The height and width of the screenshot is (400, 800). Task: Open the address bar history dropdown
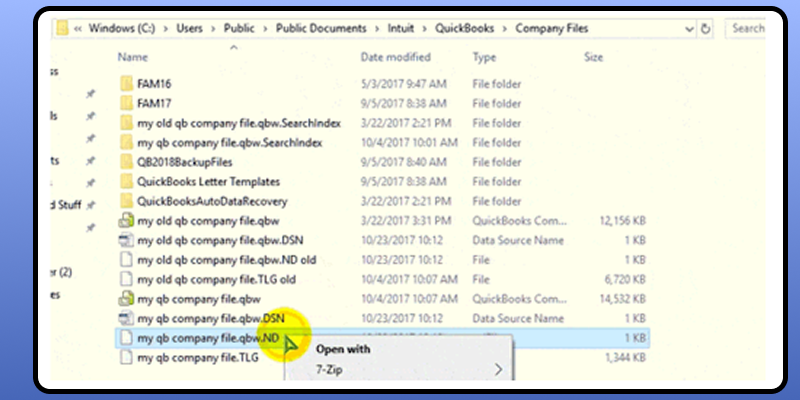point(690,29)
